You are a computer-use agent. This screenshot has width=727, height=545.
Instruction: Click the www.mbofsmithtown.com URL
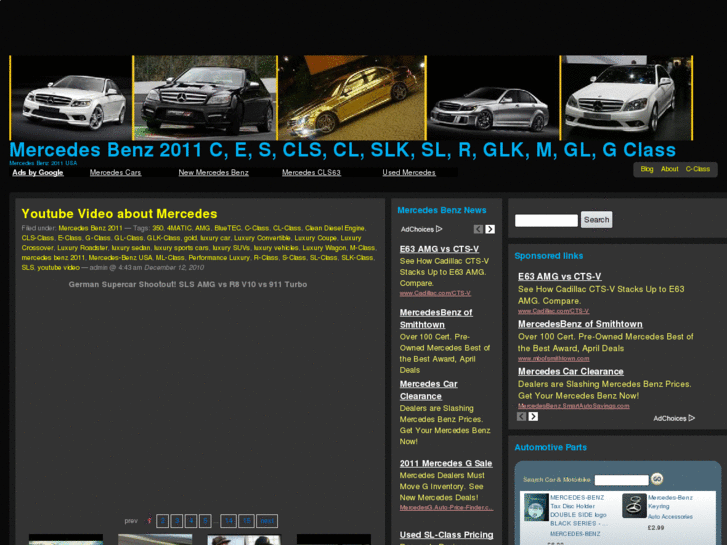click(554, 359)
